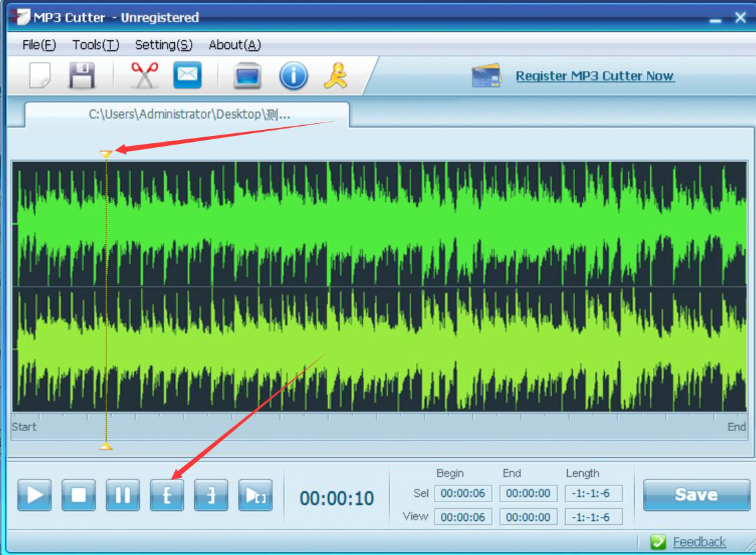
Task: Click the Sel End time field
Action: tap(528, 493)
